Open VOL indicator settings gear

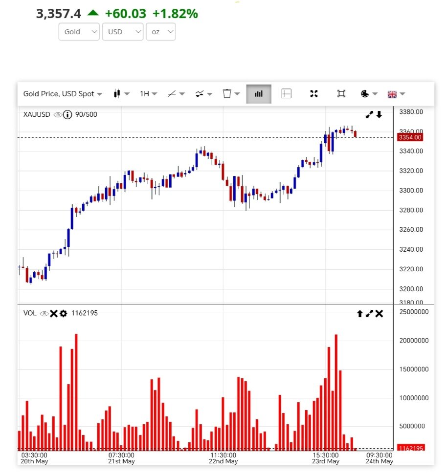pyautogui.click(x=63, y=313)
